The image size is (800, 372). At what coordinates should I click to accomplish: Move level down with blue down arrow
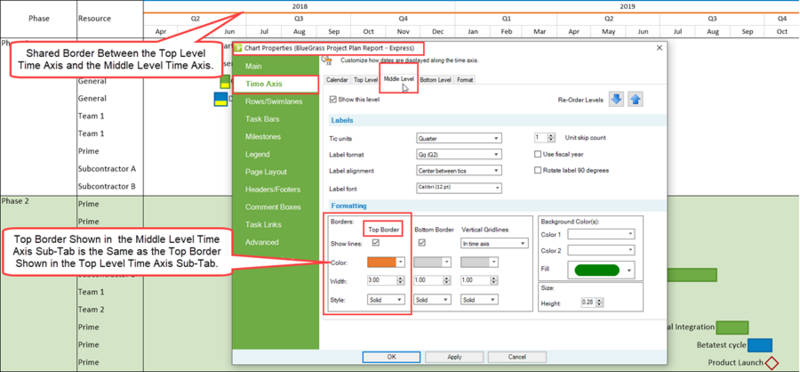pyautogui.click(x=616, y=100)
